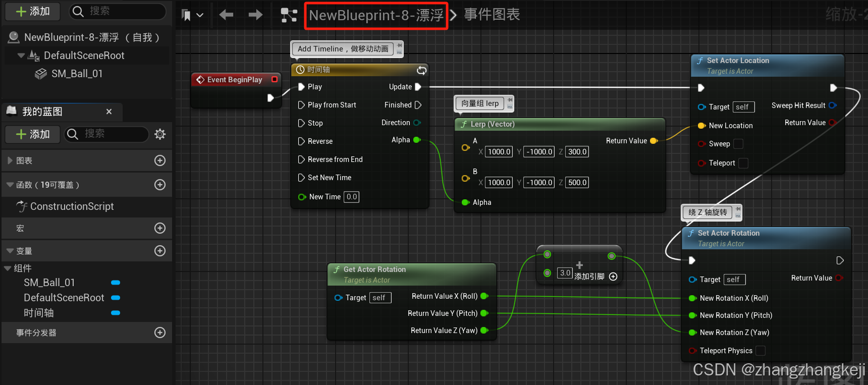
Task: Click the 事件图表 breadcrumb
Action: click(x=492, y=15)
